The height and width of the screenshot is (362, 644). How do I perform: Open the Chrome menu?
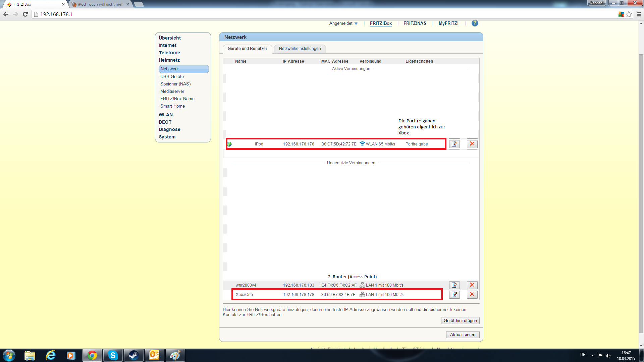[x=639, y=14]
